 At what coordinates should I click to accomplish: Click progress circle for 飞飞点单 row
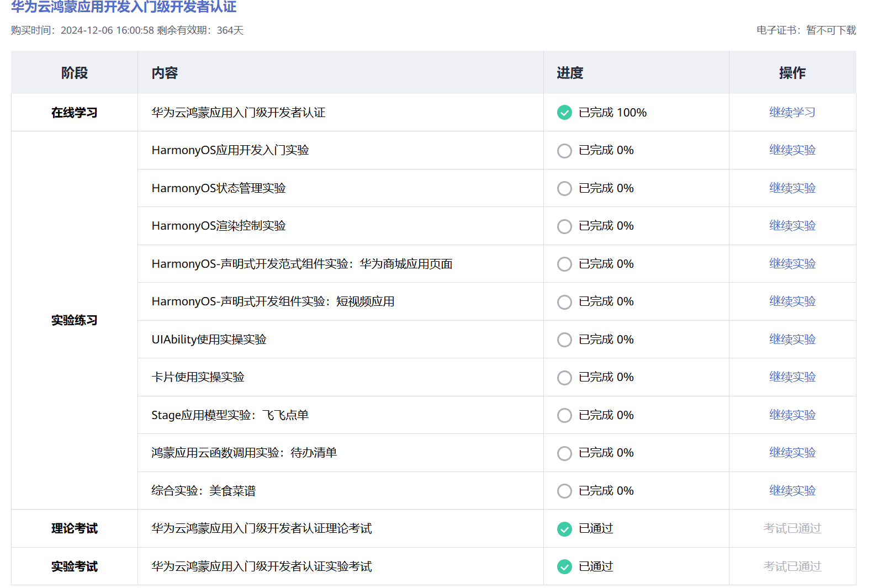click(x=564, y=415)
